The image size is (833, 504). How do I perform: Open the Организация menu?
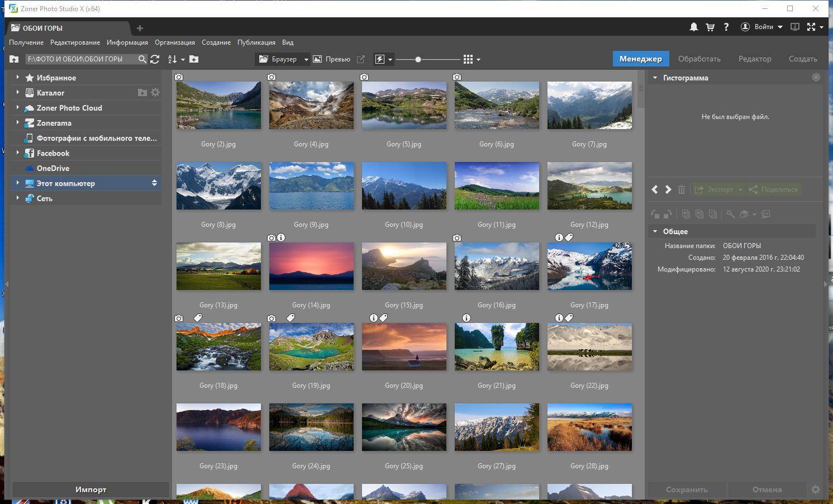tap(175, 42)
